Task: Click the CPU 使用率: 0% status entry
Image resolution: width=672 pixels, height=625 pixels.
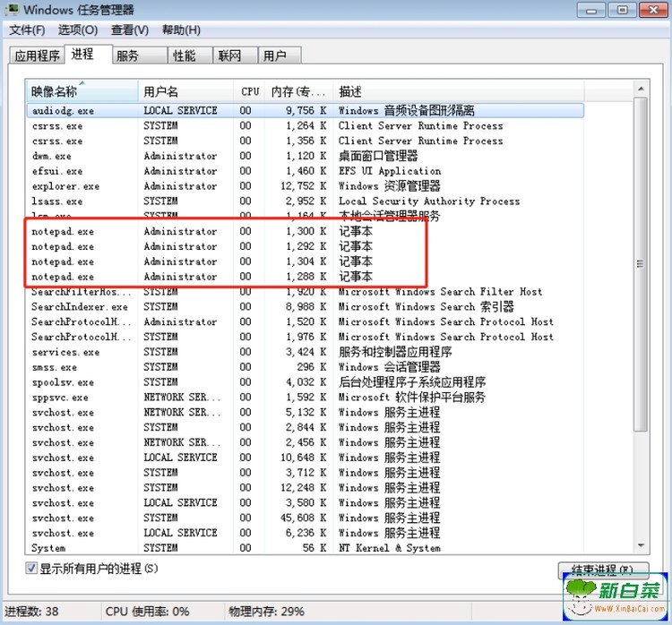Action: 148,612
